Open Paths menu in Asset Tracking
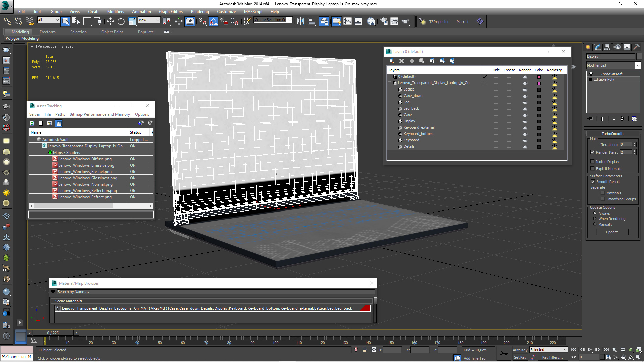 point(60,114)
